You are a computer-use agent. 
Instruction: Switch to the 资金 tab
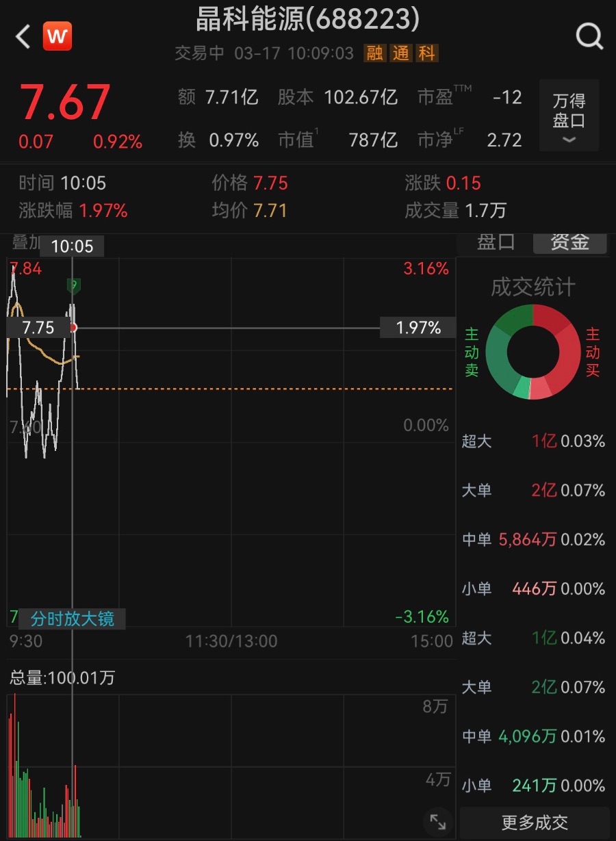tap(569, 242)
